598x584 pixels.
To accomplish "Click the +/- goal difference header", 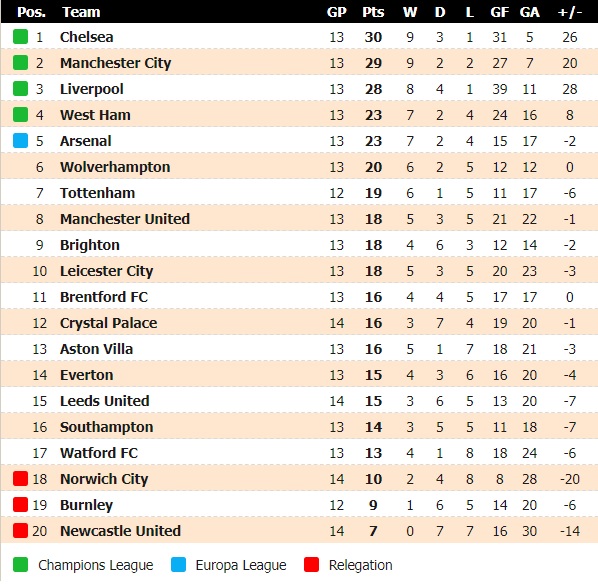I will click(x=569, y=12).
